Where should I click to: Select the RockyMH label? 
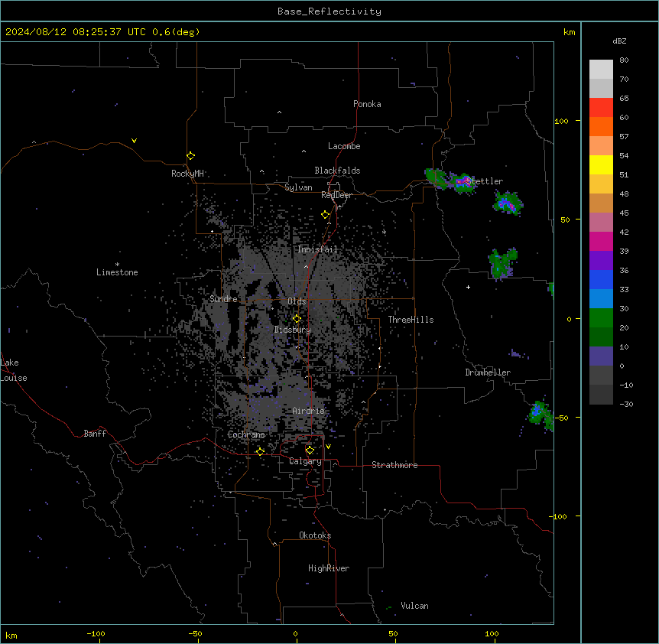(x=187, y=174)
